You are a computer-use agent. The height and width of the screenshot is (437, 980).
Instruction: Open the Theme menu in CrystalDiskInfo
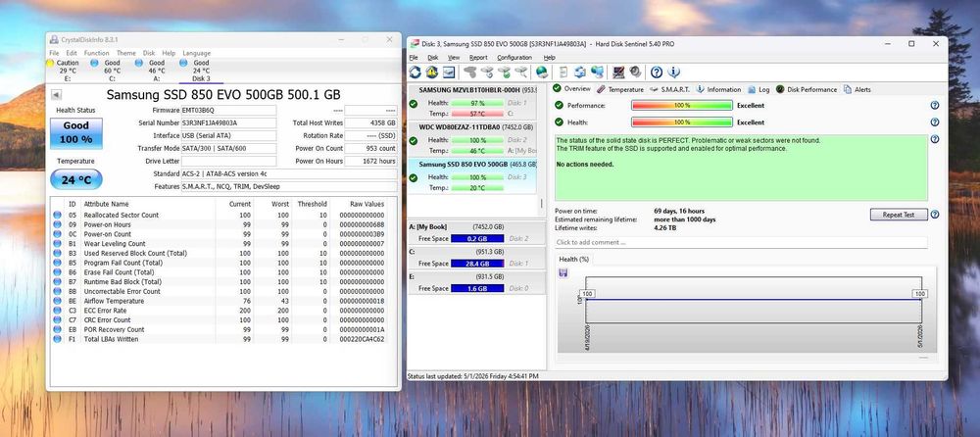click(125, 53)
